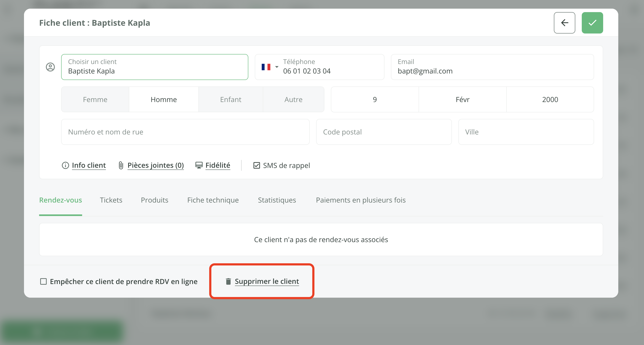Select the Enfant gender option

(231, 99)
